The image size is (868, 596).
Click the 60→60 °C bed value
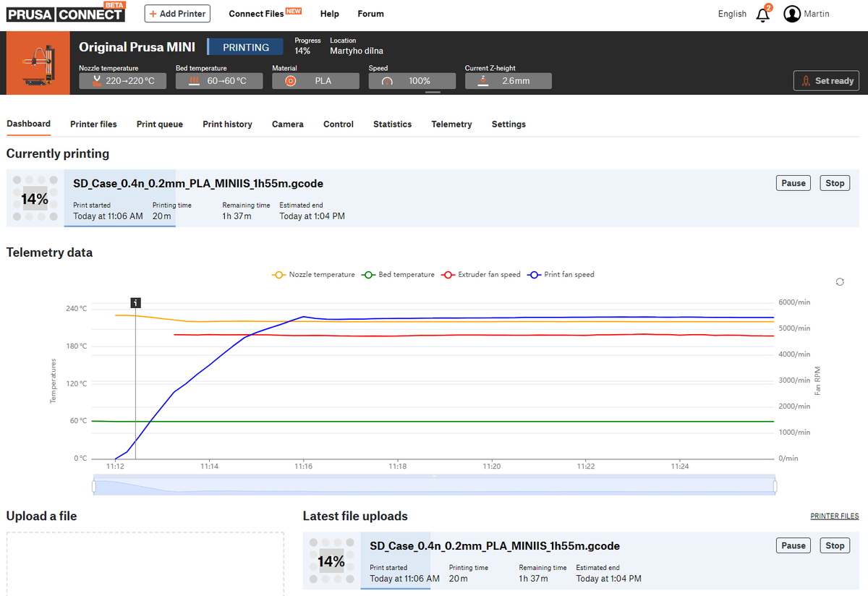pyautogui.click(x=227, y=81)
